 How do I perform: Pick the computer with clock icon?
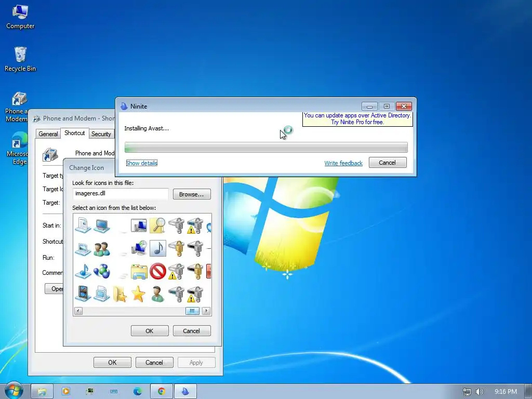click(x=139, y=248)
